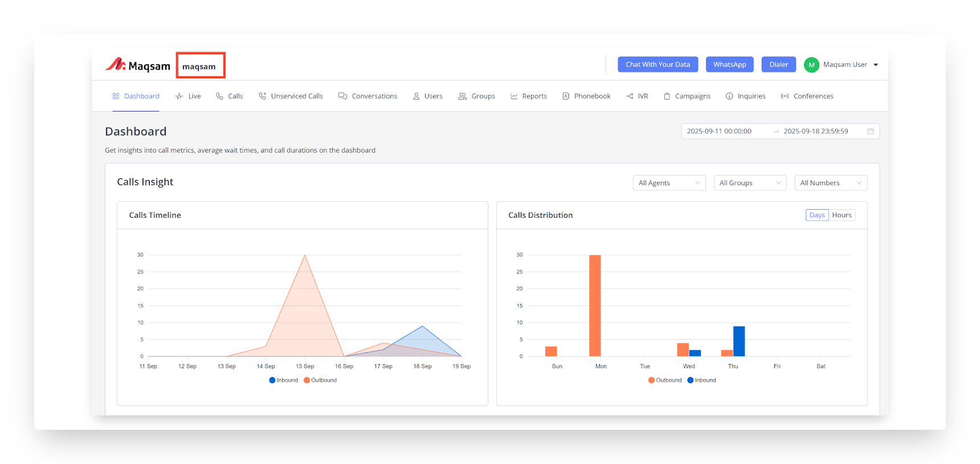Click the calendar icon in date range
Screen dimensions: 980x464
coord(870,131)
